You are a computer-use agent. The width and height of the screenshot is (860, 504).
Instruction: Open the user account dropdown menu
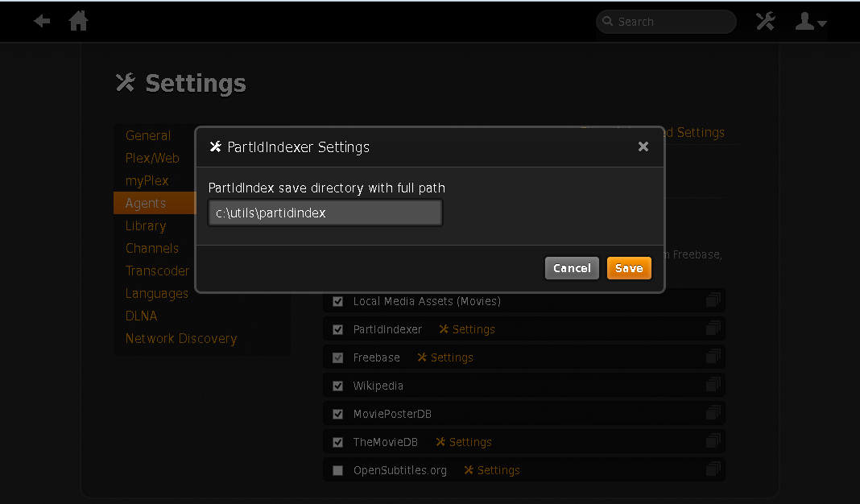pyautogui.click(x=821, y=24)
